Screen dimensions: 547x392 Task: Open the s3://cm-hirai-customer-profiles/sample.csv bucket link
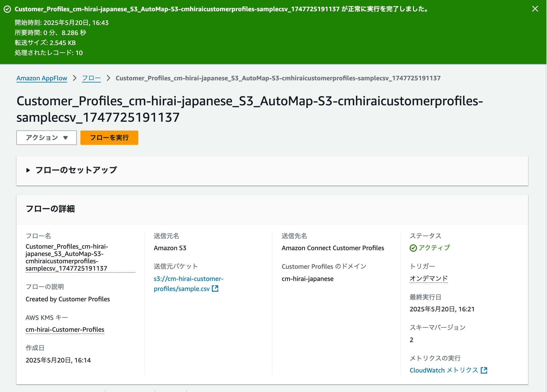(x=188, y=284)
